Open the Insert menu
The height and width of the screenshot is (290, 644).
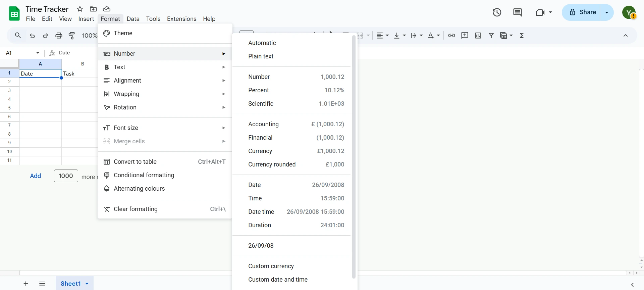coord(86,19)
